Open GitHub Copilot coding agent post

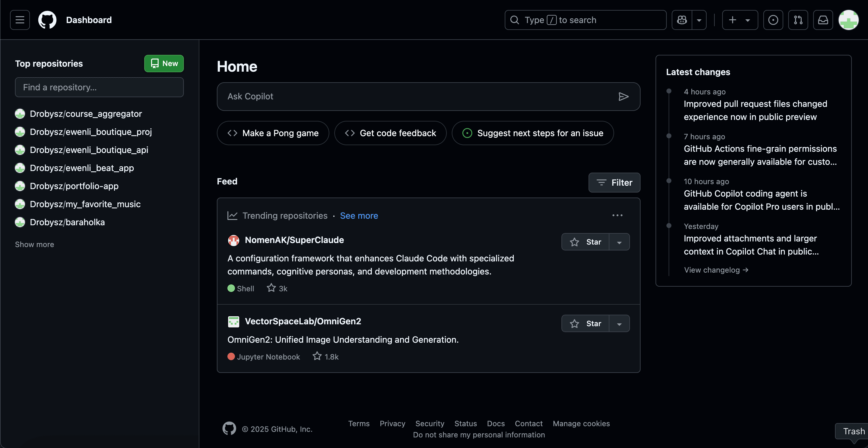[761, 200]
